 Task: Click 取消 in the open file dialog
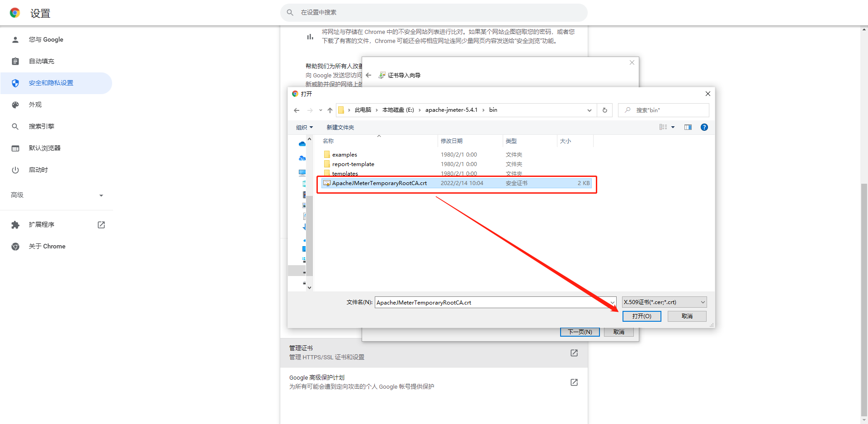click(687, 316)
